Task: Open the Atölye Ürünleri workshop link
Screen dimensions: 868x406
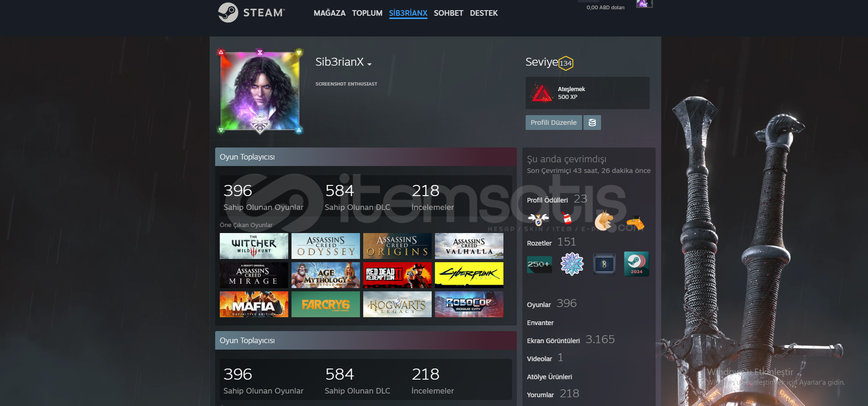Action: click(549, 377)
